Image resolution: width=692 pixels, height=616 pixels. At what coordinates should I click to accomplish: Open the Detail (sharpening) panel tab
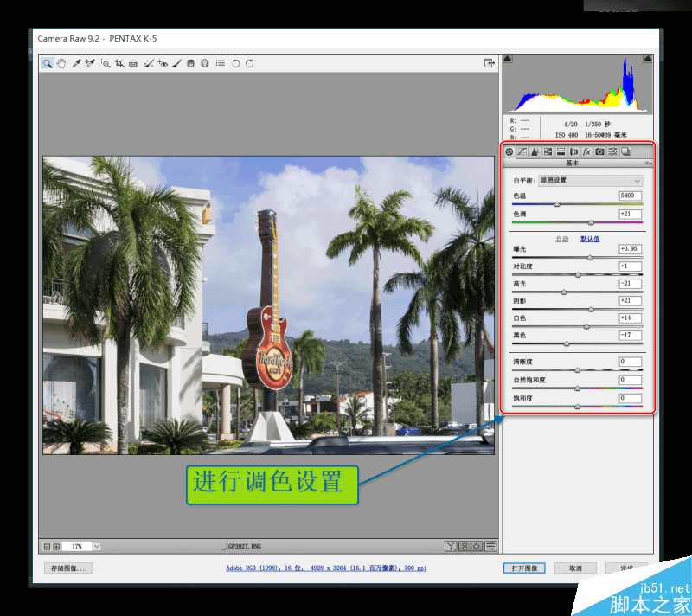[x=535, y=152]
